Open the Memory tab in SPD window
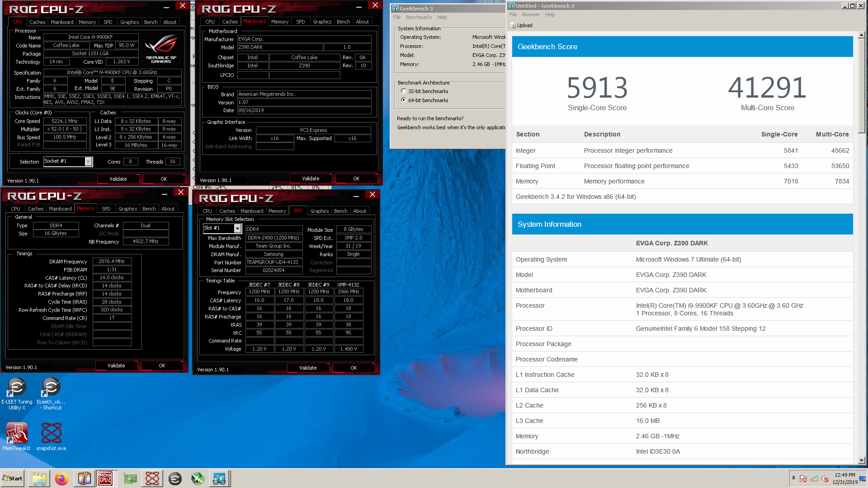Image resolution: width=868 pixels, height=488 pixels. pyautogui.click(x=277, y=211)
